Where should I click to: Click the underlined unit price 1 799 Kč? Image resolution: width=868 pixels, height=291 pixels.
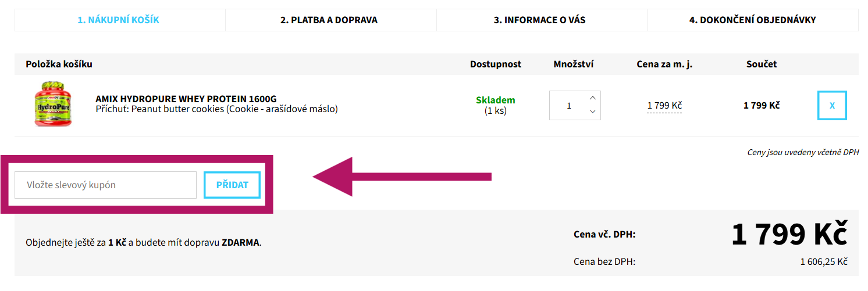[664, 106]
